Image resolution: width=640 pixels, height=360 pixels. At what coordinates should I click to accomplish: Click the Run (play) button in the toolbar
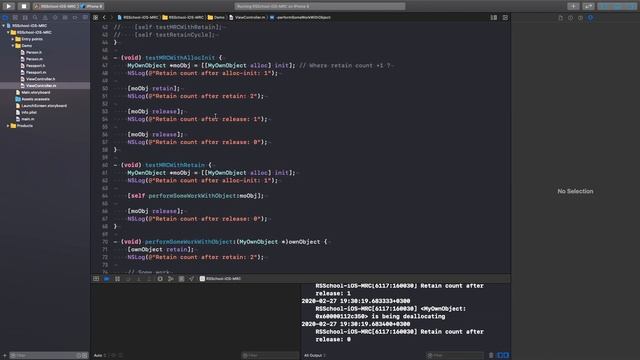click(9, 6)
